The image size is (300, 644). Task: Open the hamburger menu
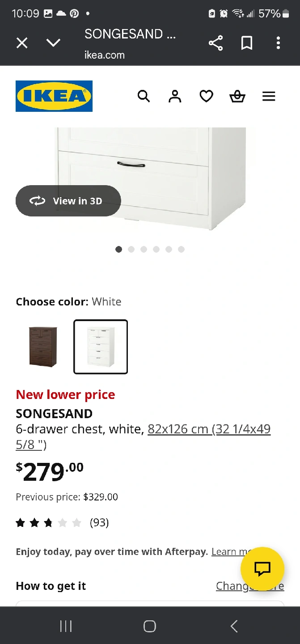coord(269,96)
